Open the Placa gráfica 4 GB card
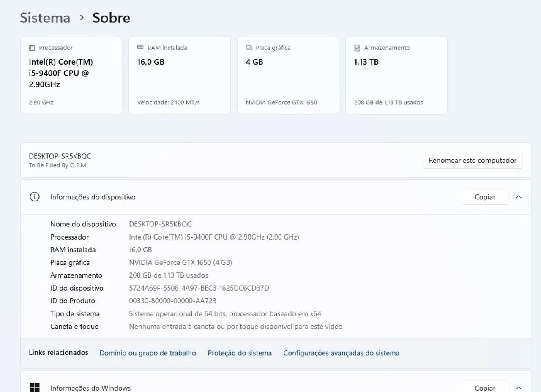The width and height of the screenshot is (541, 392). pos(288,75)
